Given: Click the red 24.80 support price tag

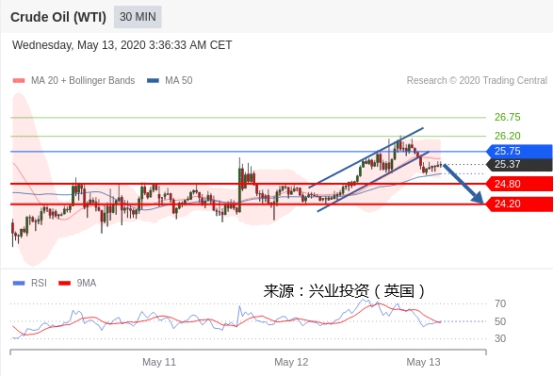Looking at the screenshot, I should click(519, 184).
